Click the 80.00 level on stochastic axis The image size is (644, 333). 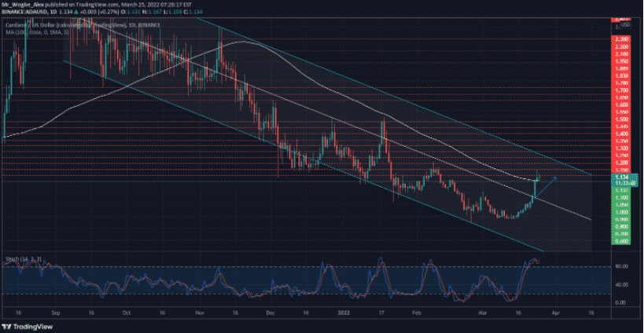621,267
